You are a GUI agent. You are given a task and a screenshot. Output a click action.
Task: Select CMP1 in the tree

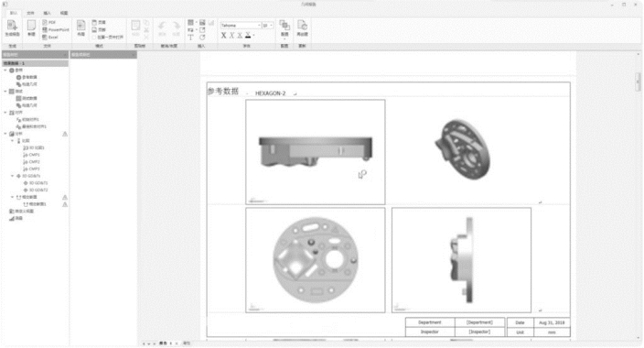tap(32, 155)
